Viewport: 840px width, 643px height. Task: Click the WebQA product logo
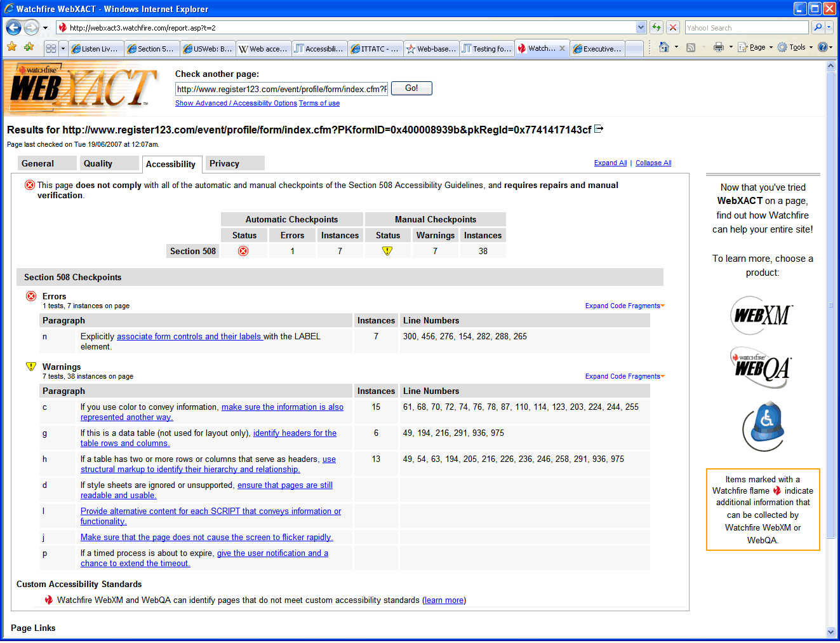click(x=761, y=367)
